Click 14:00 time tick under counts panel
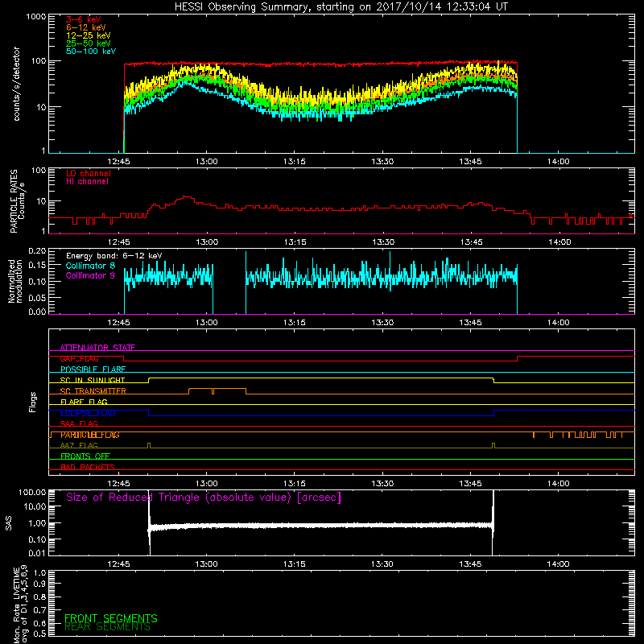This screenshot has height=644, width=644. (559, 162)
